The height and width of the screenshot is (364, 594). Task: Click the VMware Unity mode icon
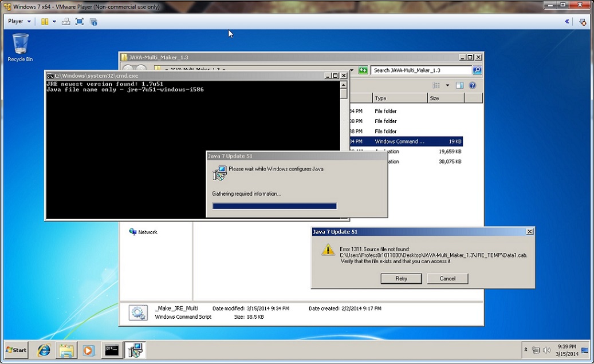(x=93, y=22)
